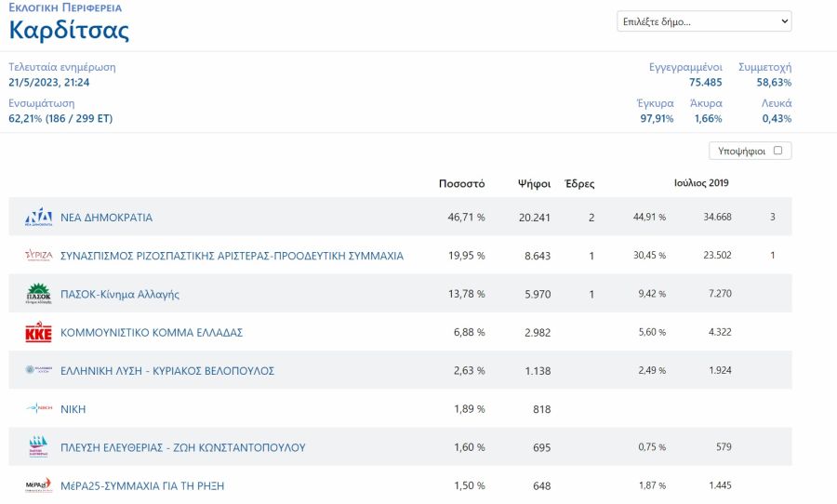Click the Έγκυρα value 97,91%
The height and width of the screenshot is (504, 837).
[x=657, y=118]
